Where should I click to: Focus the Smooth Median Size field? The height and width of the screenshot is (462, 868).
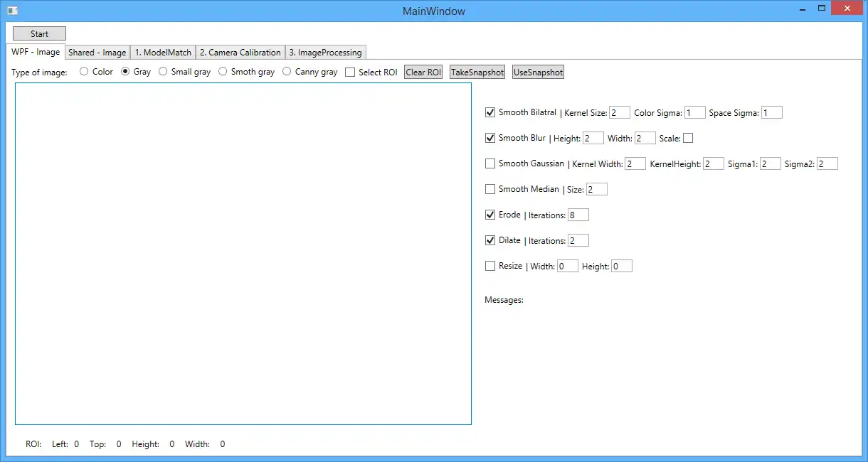(x=597, y=189)
